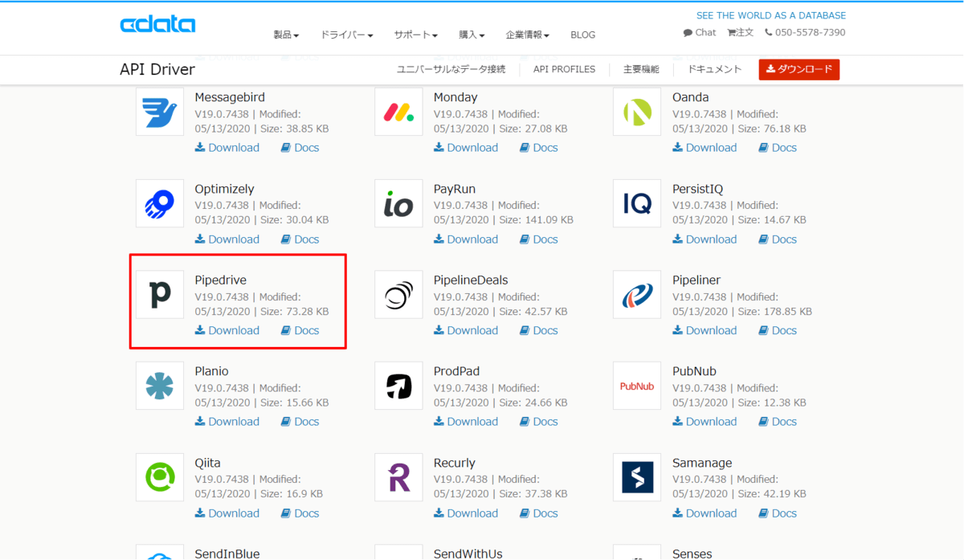Expand the 製品 dropdown menu
964x560 pixels.
286,35
